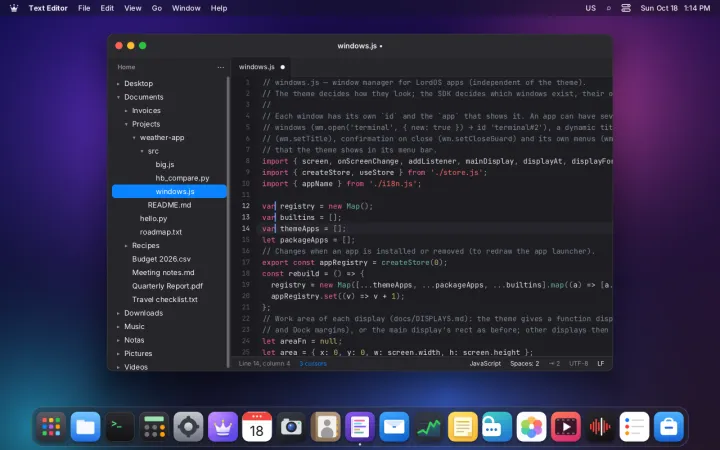Expand the Notes folder in sidebar
The height and width of the screenshot is (450, 720).
[x=118, y=340]
